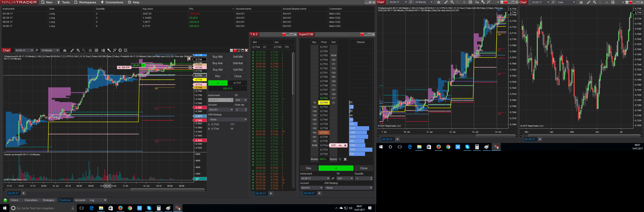This screenshot has height=212, width=644.
Task: Open instrument search magnifier in 15 Minute chart
Action: [37, 50]
